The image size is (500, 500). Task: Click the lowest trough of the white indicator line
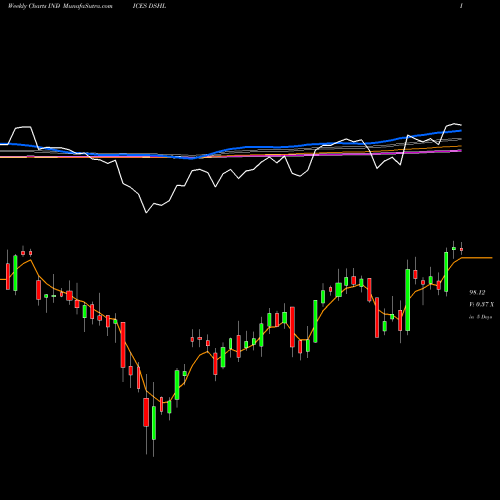point(146,212)
